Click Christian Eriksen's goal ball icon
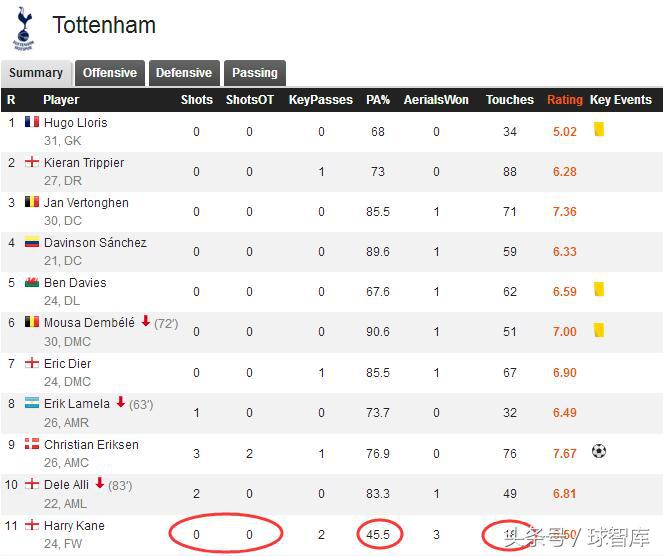This screenshot has height=556, width=663. (x=599, y=451)
